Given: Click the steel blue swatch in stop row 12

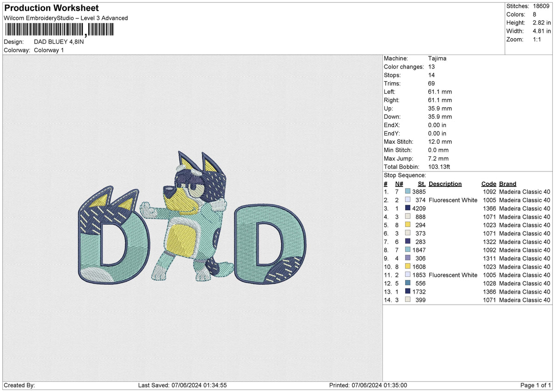Looking at the screenshot, I should [407, 283].
